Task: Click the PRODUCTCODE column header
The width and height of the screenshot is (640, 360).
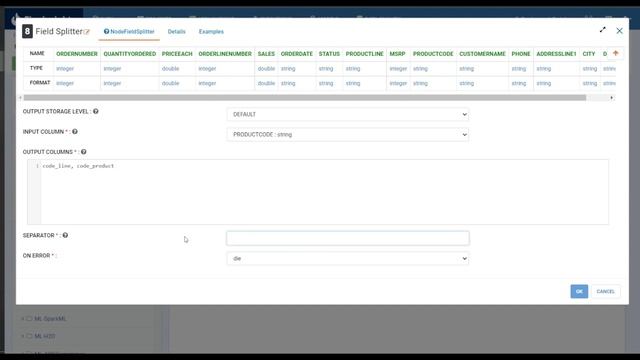Action: pyautogui.click(x=433, y=53)
